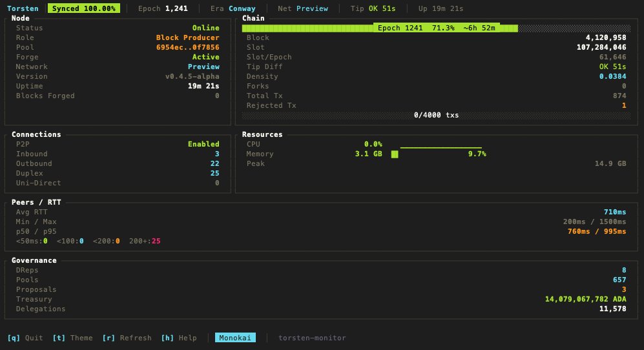Click Min / Max 200ms / 1500ms value

coord(594,222)
